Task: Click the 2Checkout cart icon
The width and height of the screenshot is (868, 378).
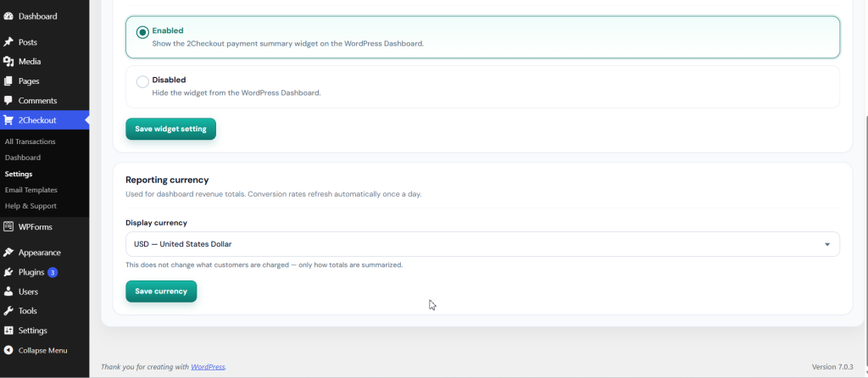Action: point(8,120)
